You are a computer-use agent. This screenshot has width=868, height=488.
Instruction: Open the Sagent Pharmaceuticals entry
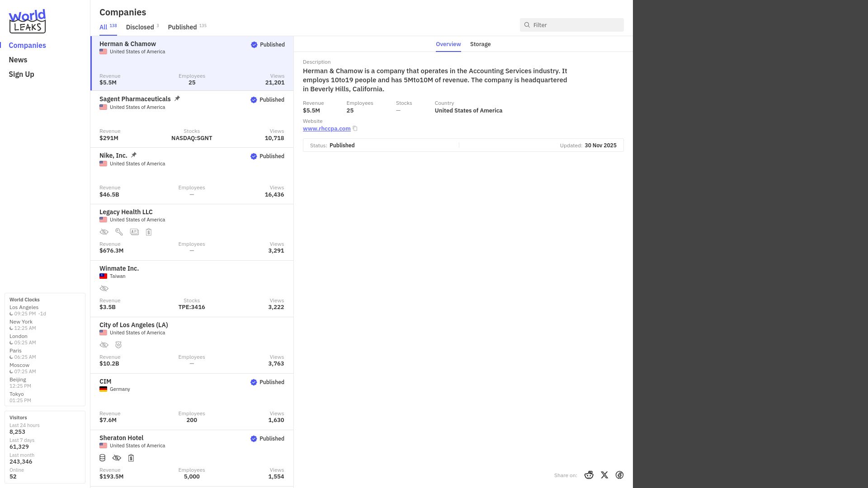coord(192,119)
